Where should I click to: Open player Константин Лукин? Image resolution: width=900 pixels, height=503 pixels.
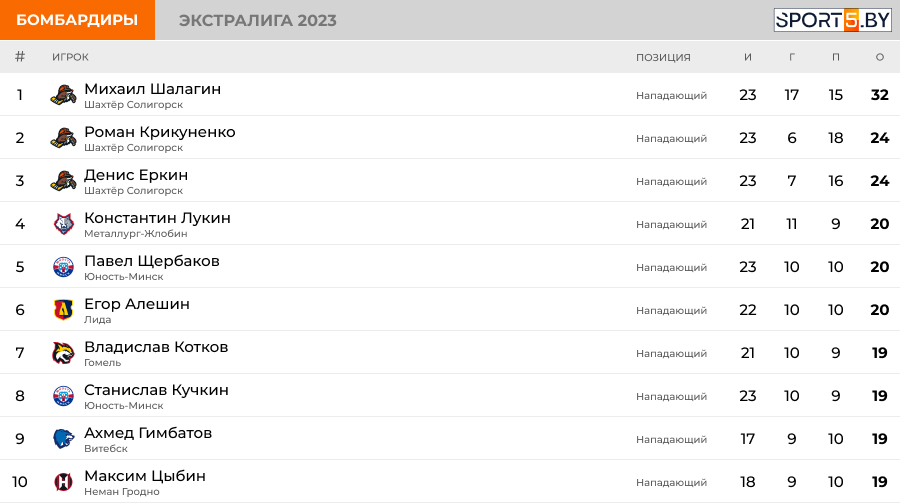coord(157,218)
